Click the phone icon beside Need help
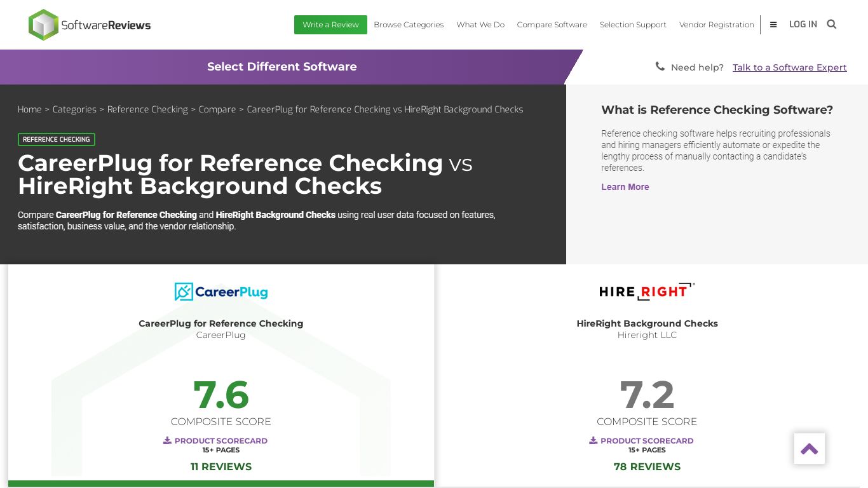The width and height of the screenshot is (868, 488). coord(660,67)
